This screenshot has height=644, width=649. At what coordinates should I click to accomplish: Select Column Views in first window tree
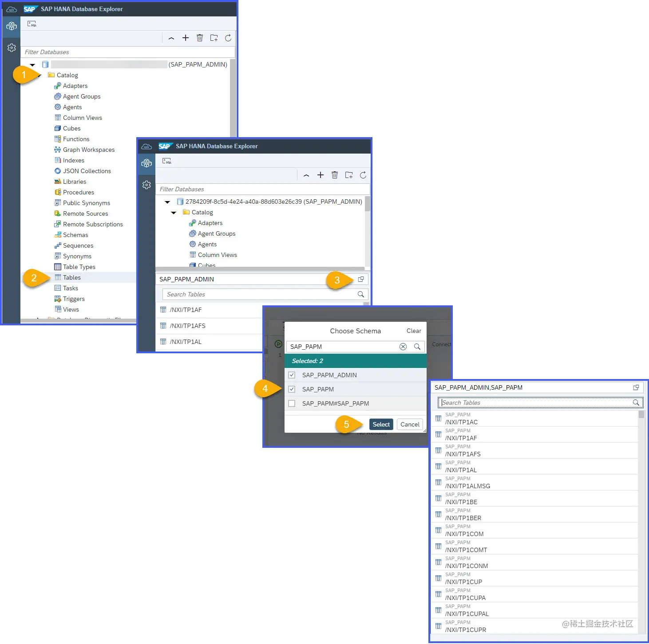83,118
